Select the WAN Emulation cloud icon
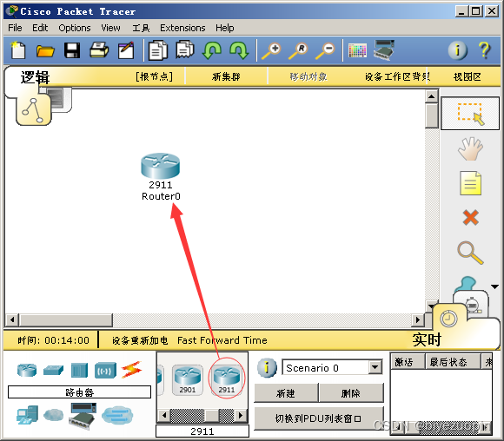504x441 pixels. point(53,415)
